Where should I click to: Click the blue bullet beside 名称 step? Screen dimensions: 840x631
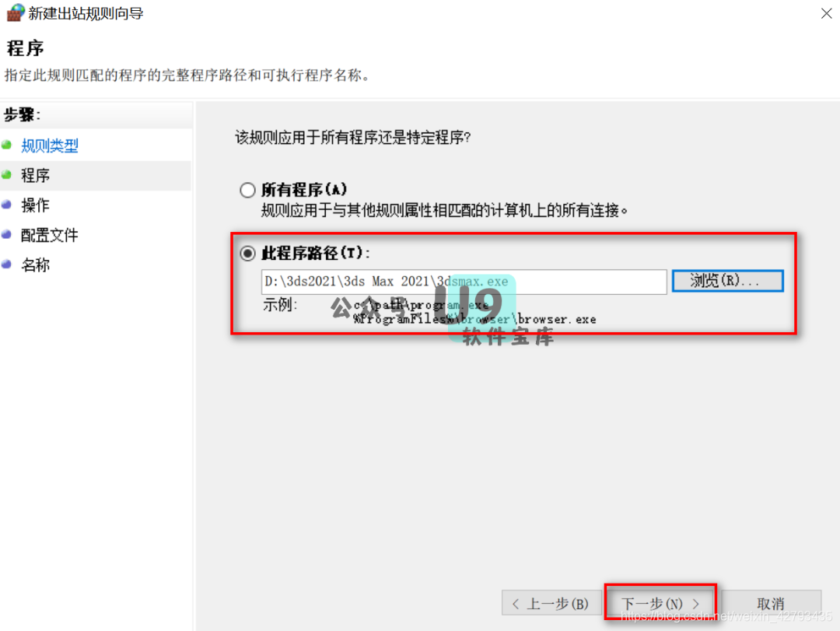pos(7,264)
